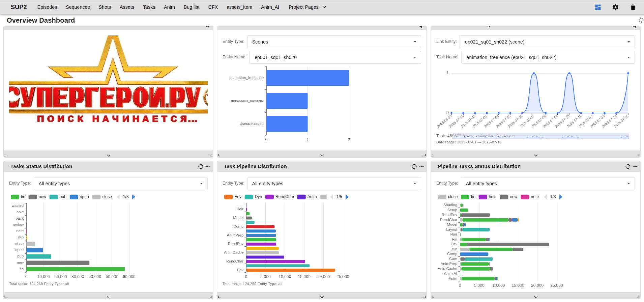The height and width of the screenshot is (302, 644).
Task: Toggle the 'close' legend series in Pipeline Tasks Status Distribution
Action: tap(448, 197)
